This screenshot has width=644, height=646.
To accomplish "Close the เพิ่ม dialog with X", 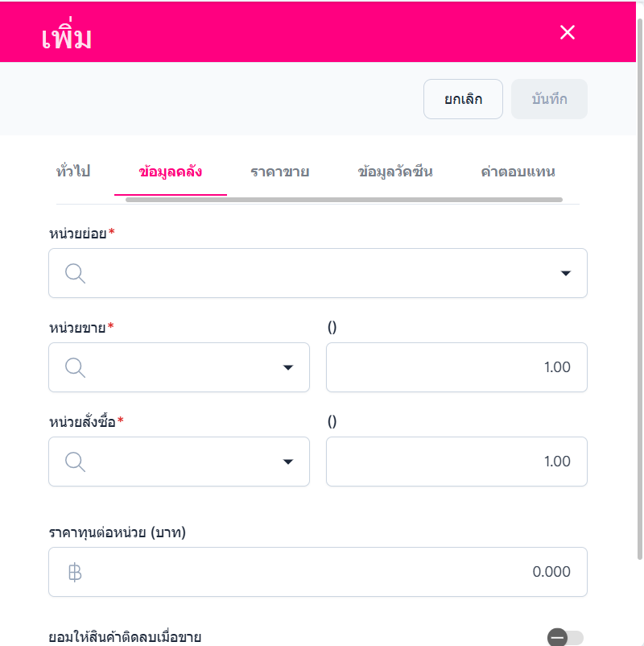I will point(568,32).
